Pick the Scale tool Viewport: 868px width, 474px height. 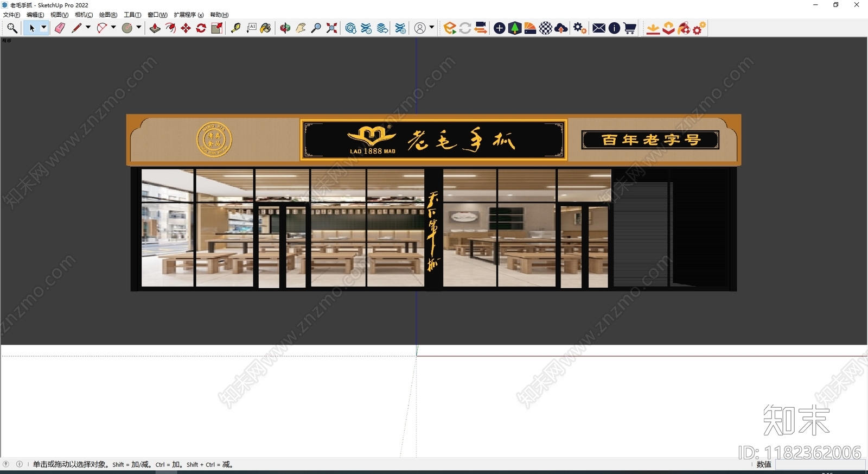216,28
